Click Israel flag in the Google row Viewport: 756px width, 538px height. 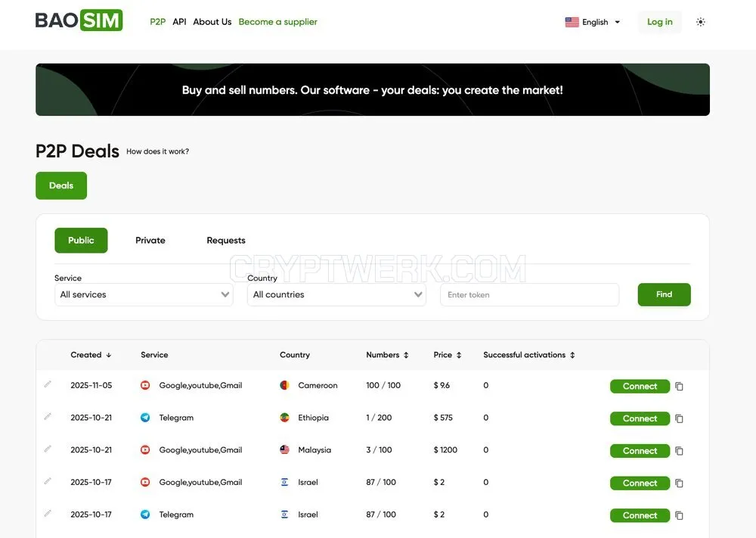pyautogui.click(x=284, y=483)
